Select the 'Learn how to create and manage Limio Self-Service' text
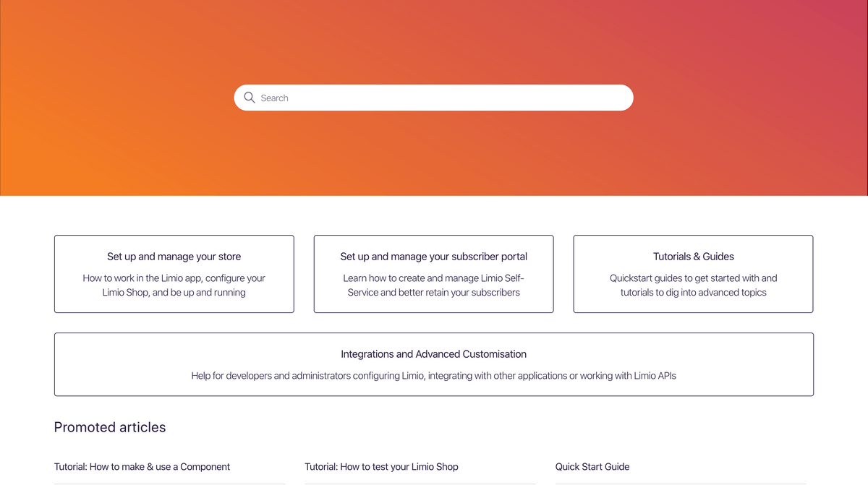The image size is (868, 485). 433,286
